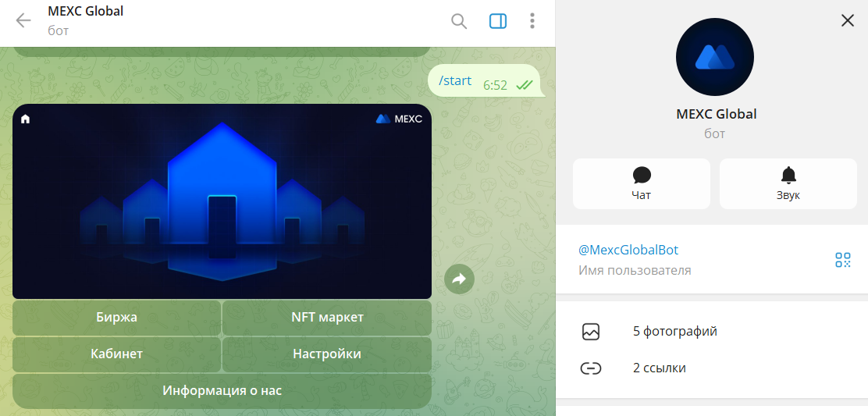
Task: Click the /start command message
Action: 455,80
